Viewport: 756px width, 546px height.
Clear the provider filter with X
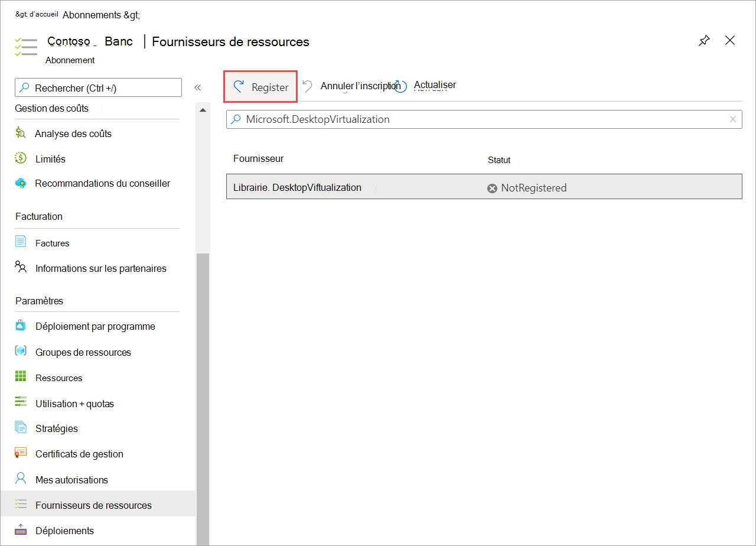[733, 119]
